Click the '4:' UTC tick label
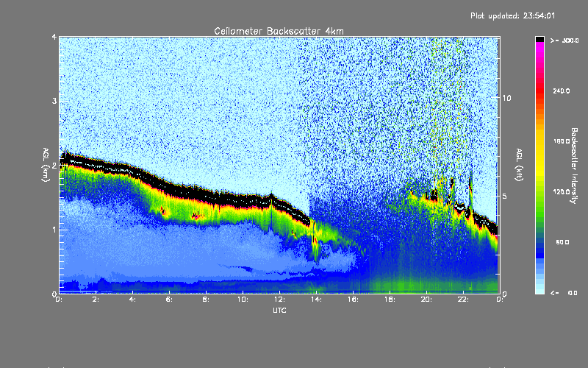This screenshot has width=588, height=368. [x=133, y=300]
